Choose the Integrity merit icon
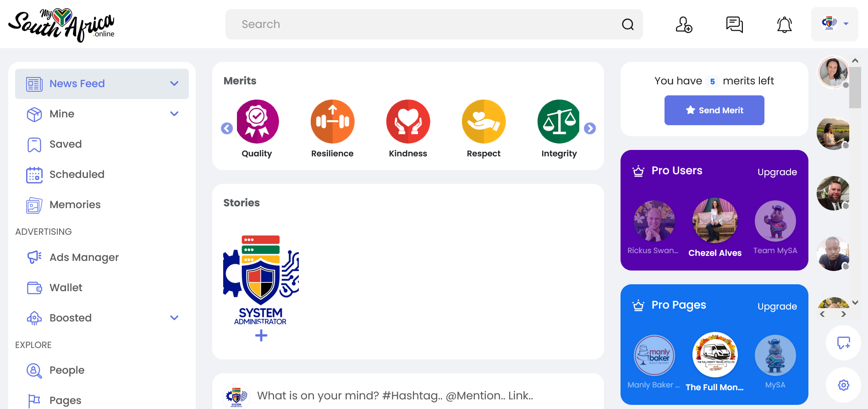 [559, 122]
